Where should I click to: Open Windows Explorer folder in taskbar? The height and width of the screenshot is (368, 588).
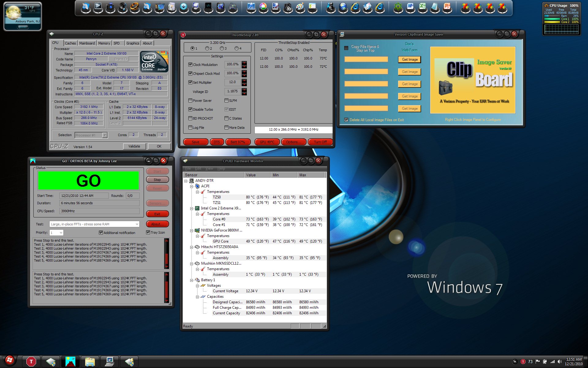click(90, 362)
